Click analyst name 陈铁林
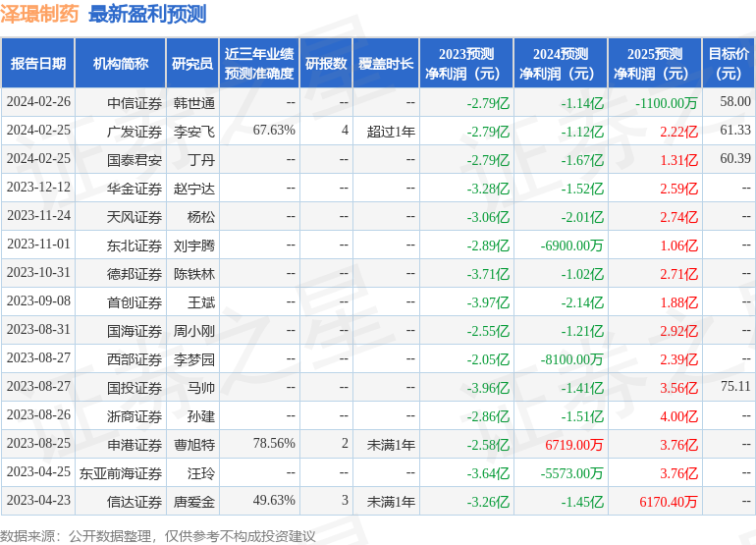Screen dimensions: 756x545 (x=194, y=274)
